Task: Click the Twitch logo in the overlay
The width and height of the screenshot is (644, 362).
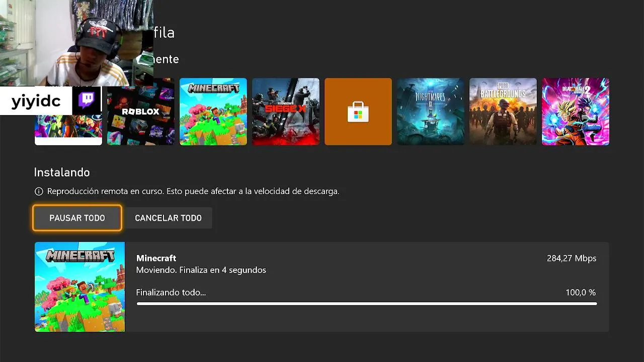Action: [x=86, y=101]
